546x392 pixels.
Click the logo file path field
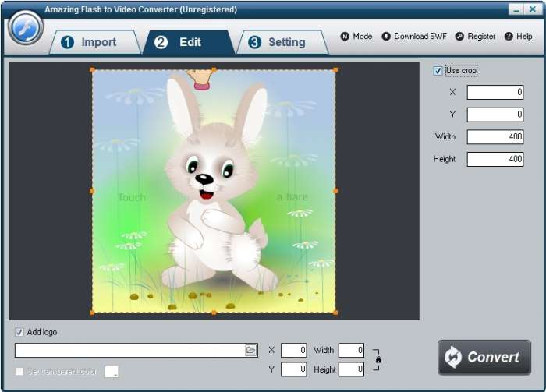129,351
